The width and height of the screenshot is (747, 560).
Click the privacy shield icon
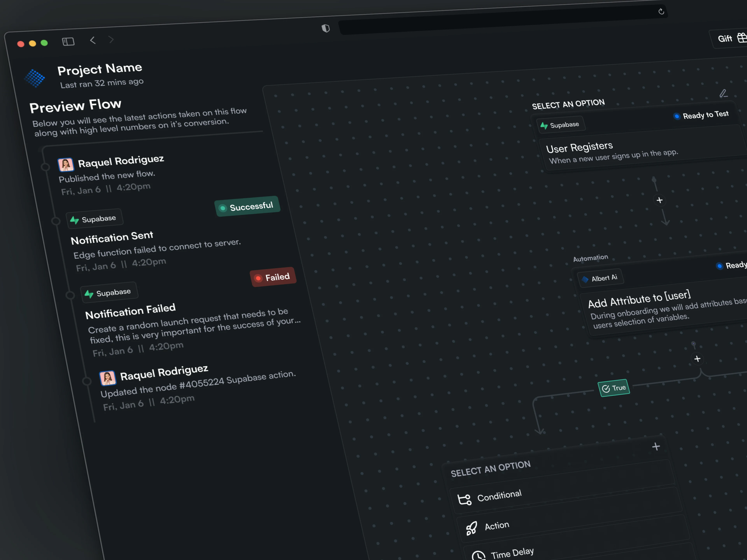[325, 28]
